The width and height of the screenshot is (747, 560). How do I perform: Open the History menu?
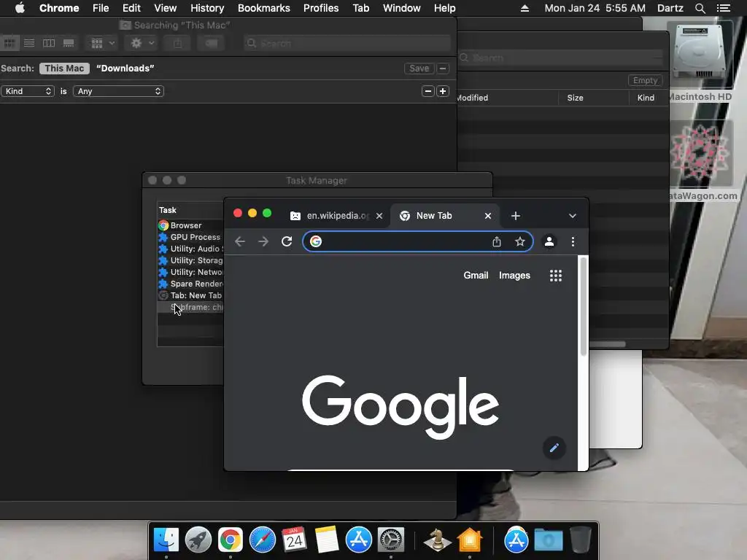206,8
